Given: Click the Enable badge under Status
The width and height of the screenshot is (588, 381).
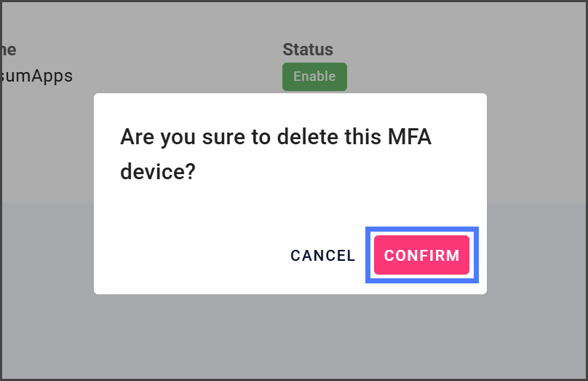Looking at the screenshot, I should (314, 76).
